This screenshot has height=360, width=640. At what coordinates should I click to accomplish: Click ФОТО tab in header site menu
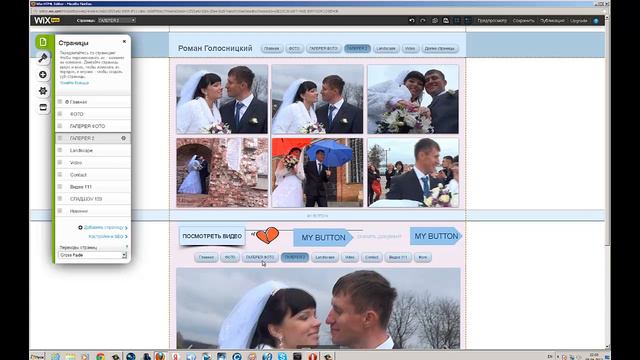click(x=294, y=49)
